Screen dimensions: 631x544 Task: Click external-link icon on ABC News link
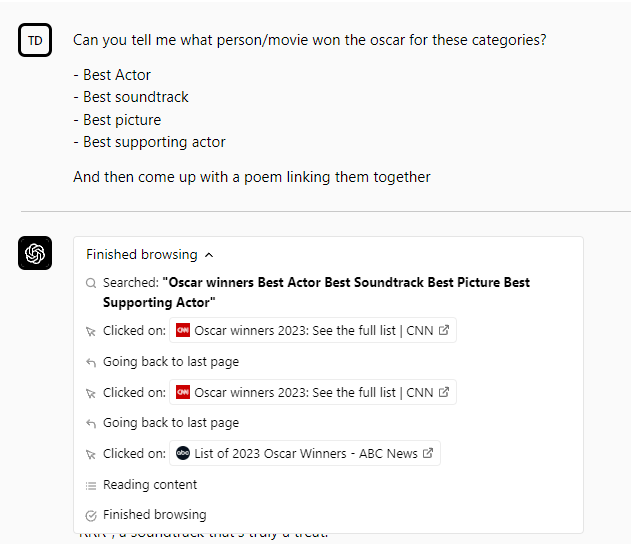tap(428, 454)
